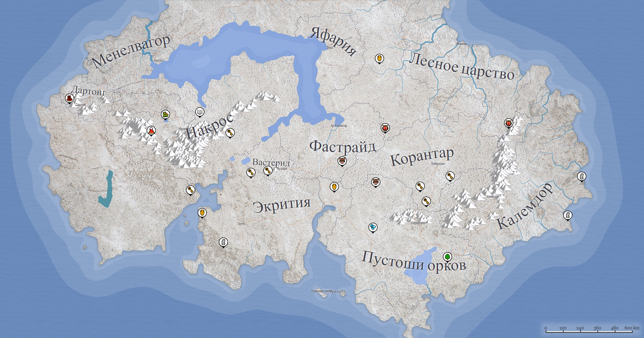Select the Фастрайд region label
644x338 pixels.
342,146
